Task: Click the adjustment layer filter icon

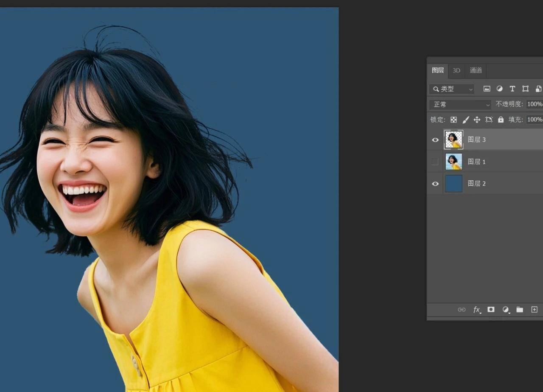Action: click(500, 89)
